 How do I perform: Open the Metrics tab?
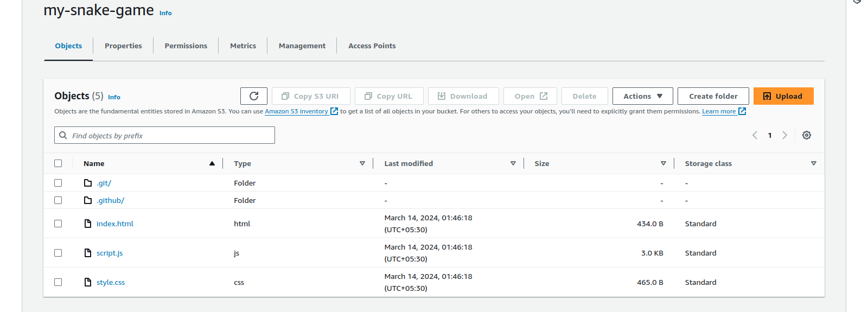point(243,46)
